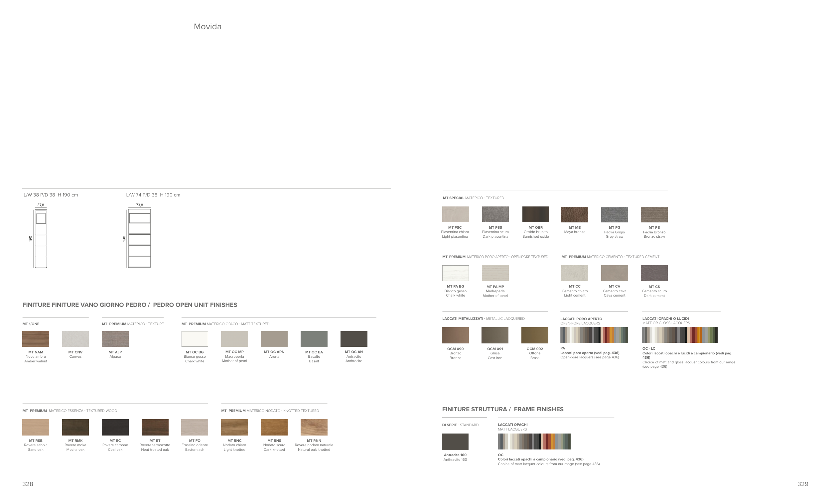Click the 74 cm wide unit drawing

pos(139,238)
